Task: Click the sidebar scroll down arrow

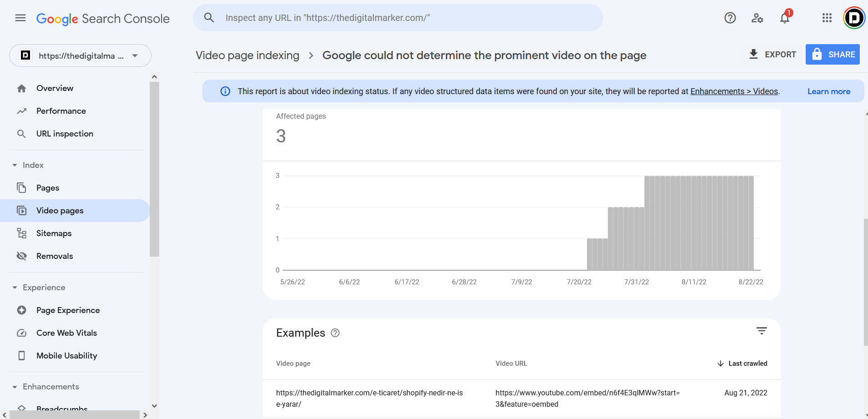Action: tap(154, 406)
